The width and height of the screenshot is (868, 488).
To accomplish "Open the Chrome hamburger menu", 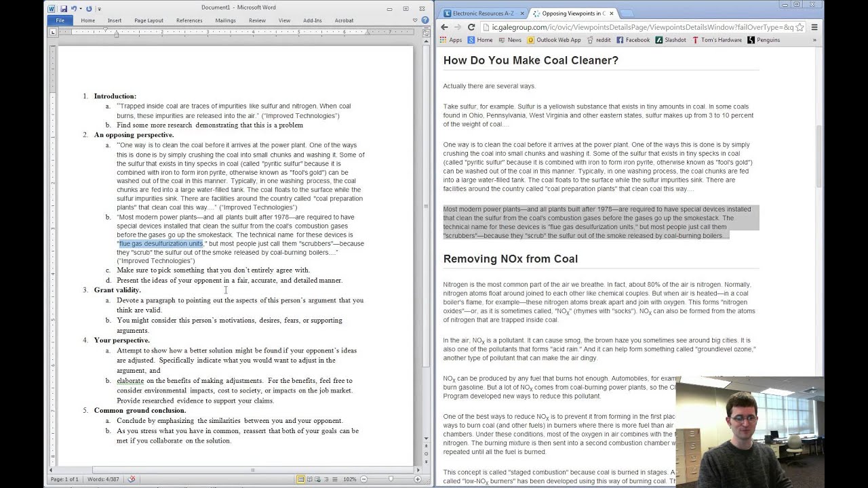I will [x=814, y=27].
